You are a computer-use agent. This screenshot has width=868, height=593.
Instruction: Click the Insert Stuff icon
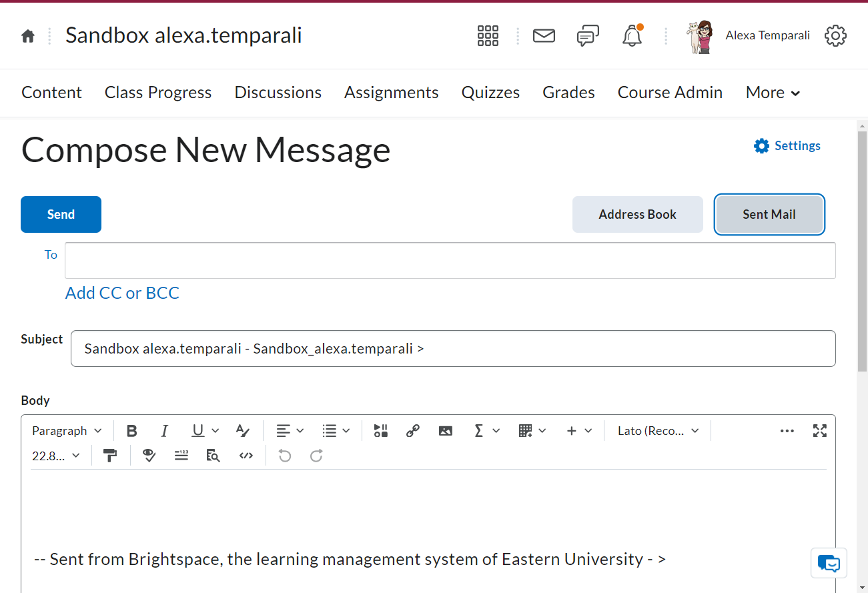[x=381, y=431]
